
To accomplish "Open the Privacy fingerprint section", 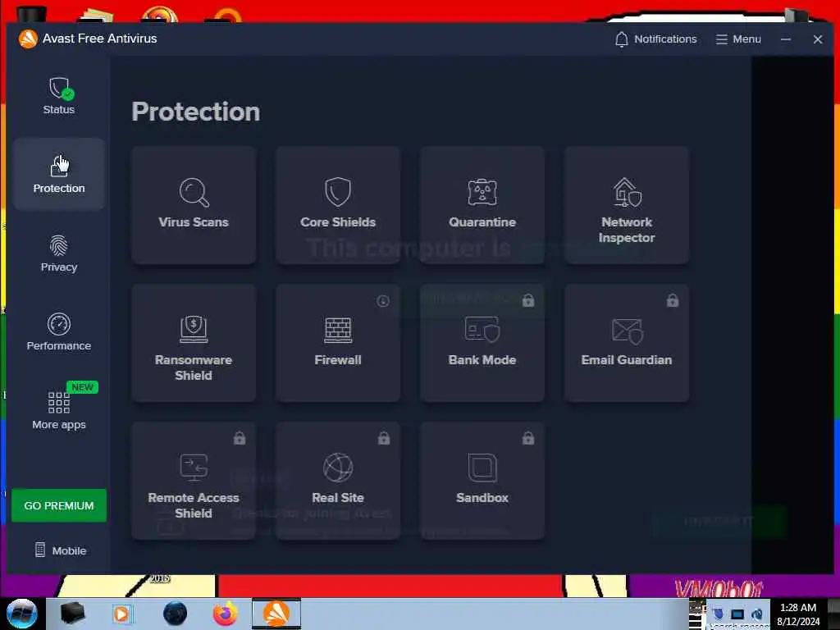I will (59, 254).
